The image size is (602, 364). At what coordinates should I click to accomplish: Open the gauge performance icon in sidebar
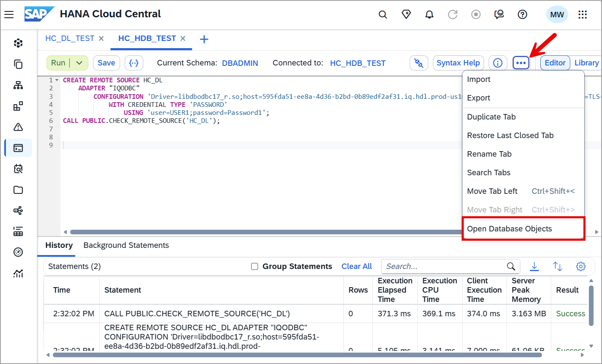[x=18, y=253]
